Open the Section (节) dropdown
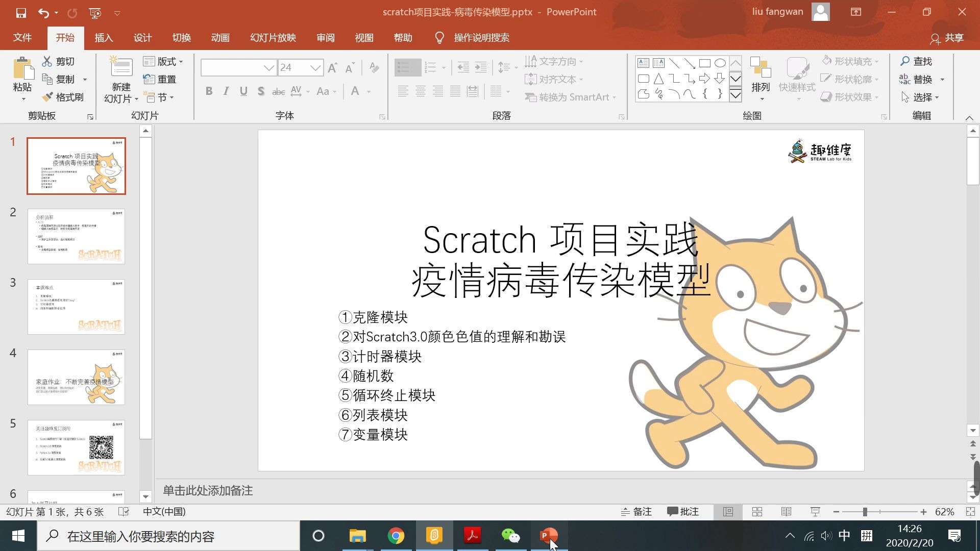 [x=159, y=97]
